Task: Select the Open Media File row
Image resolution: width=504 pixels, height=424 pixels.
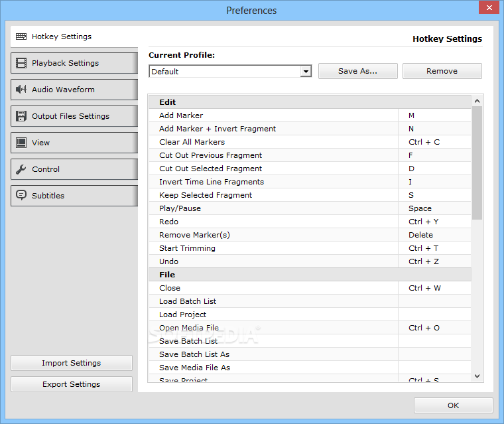Action: click(310, 328)
